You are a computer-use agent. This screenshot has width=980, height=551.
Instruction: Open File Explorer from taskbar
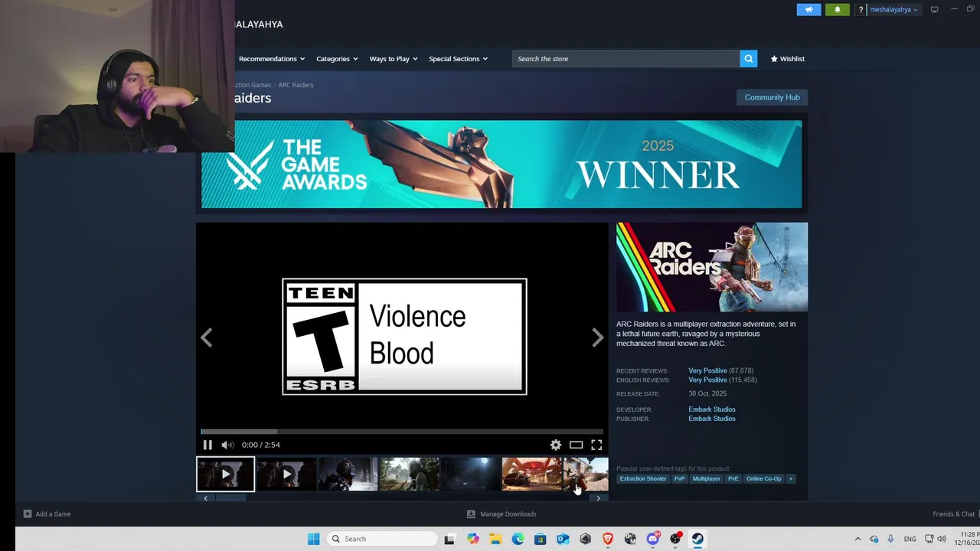[495, 539]
